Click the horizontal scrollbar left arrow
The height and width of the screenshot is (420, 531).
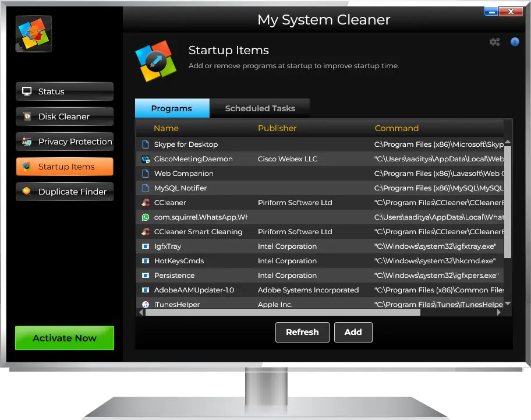pyautogui.click(x=141, y=312)
